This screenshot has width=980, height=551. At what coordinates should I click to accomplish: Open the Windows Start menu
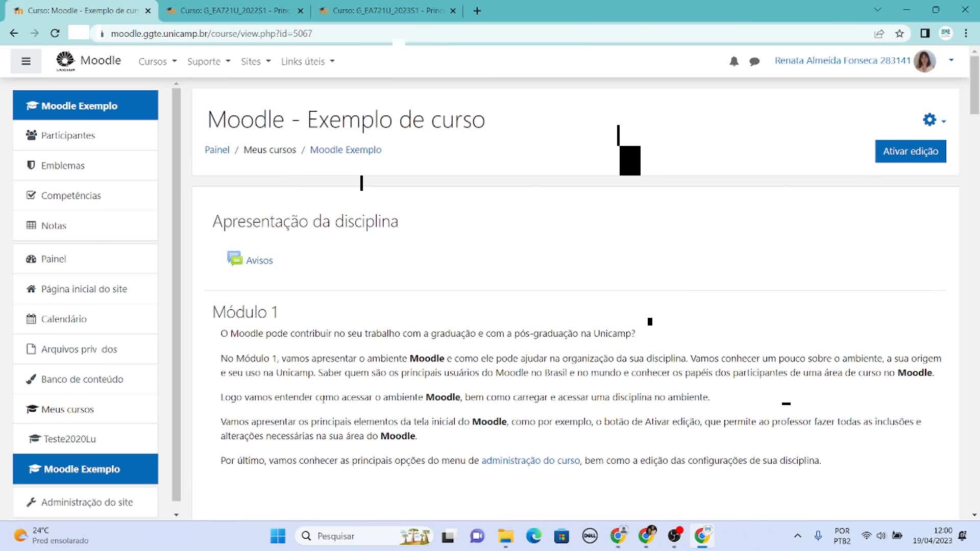278,536
